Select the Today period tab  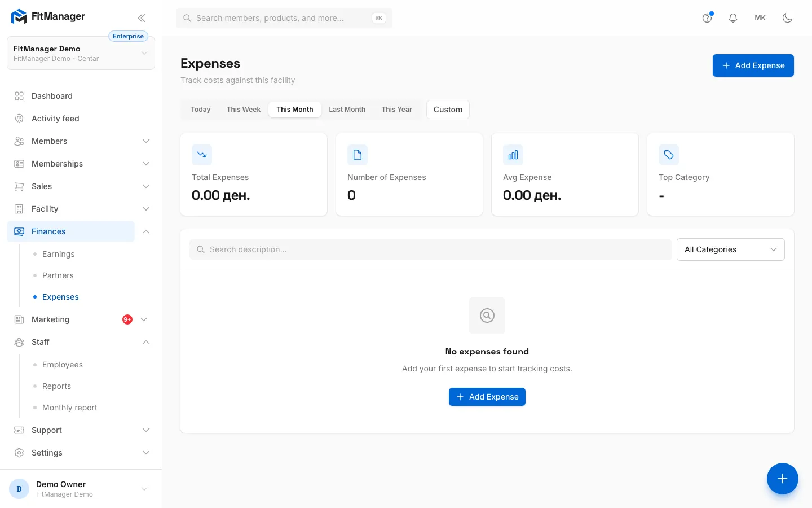point(201,110)
